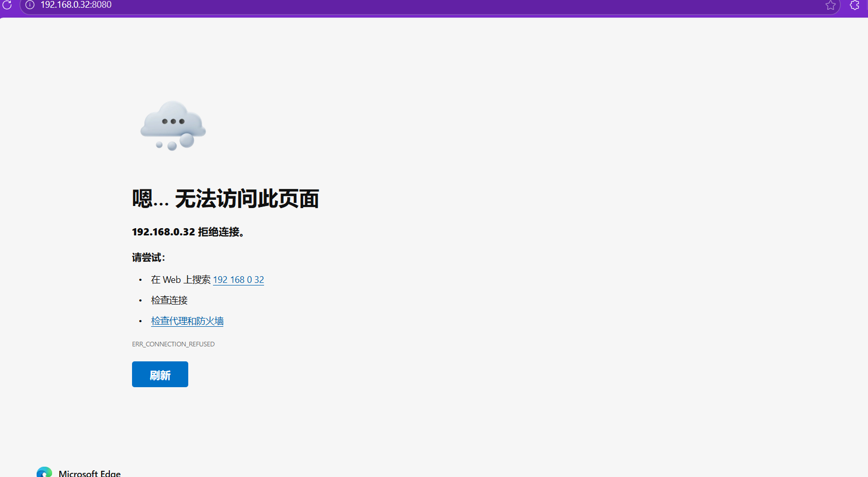Select the ERR_CONNECTION_REFUSED error code text
The height and width of the screenshot is (477, 868).
pyautogui.click(x=173, y=344)
